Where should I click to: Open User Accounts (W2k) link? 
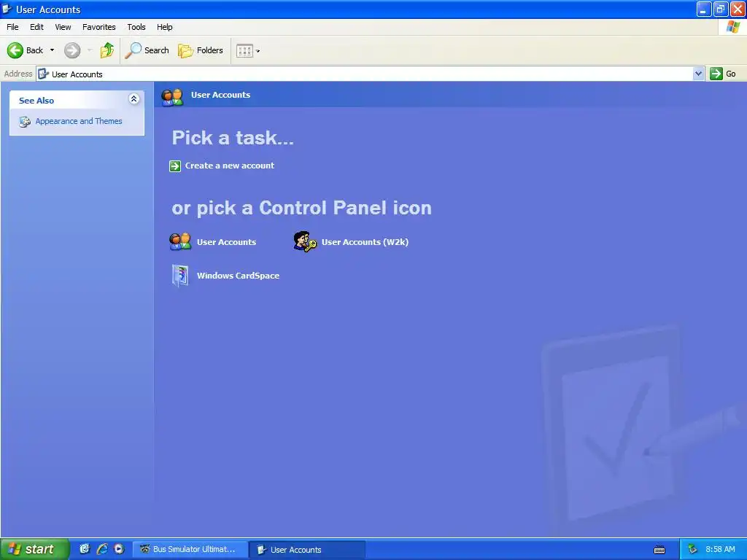tap(365, 242)
